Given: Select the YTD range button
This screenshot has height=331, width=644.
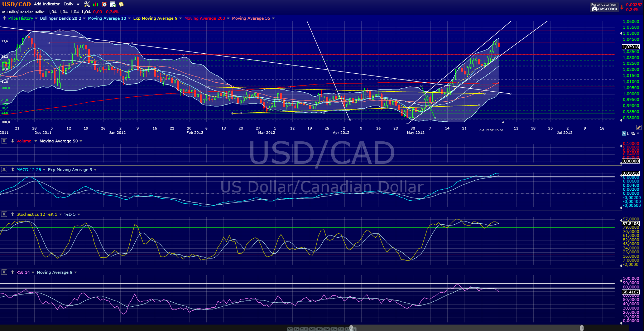Looking at the screenshot, I should [304, 329].
